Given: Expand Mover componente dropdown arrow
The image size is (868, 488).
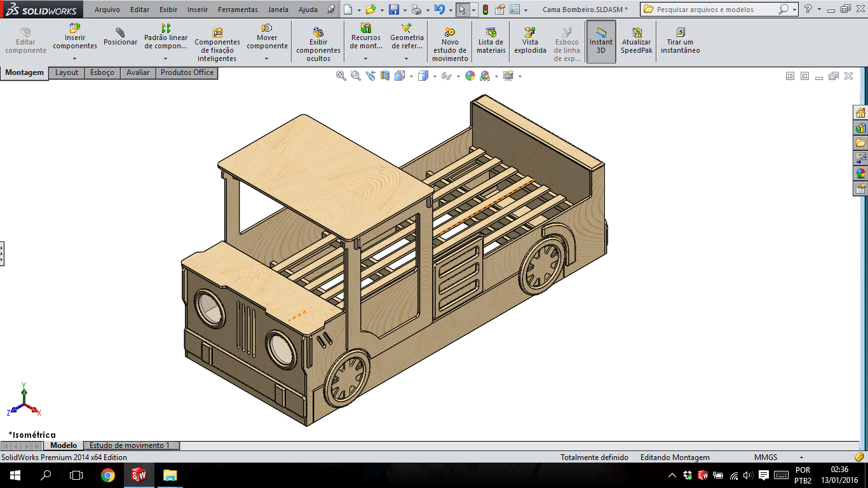Looking at the screenshot, I should coord(267,58).
